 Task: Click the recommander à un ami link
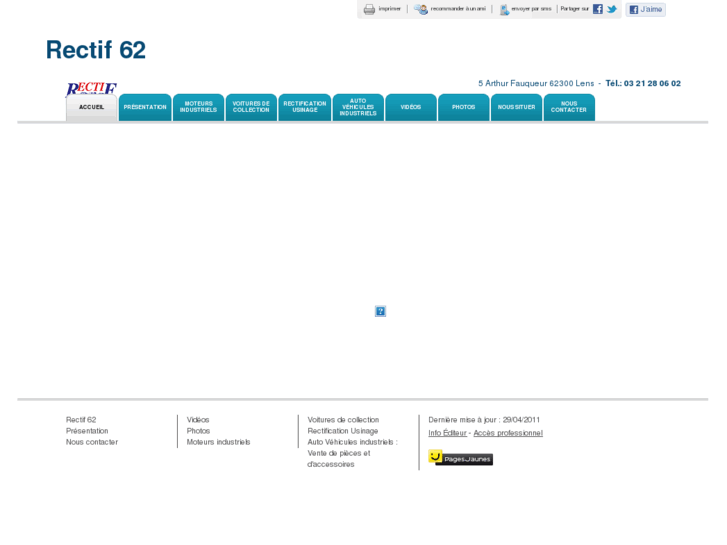tap(458, 9)
